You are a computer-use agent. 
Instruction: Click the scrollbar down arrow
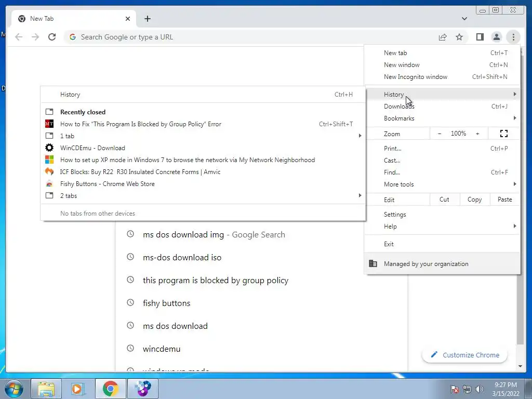click(520, 366)
